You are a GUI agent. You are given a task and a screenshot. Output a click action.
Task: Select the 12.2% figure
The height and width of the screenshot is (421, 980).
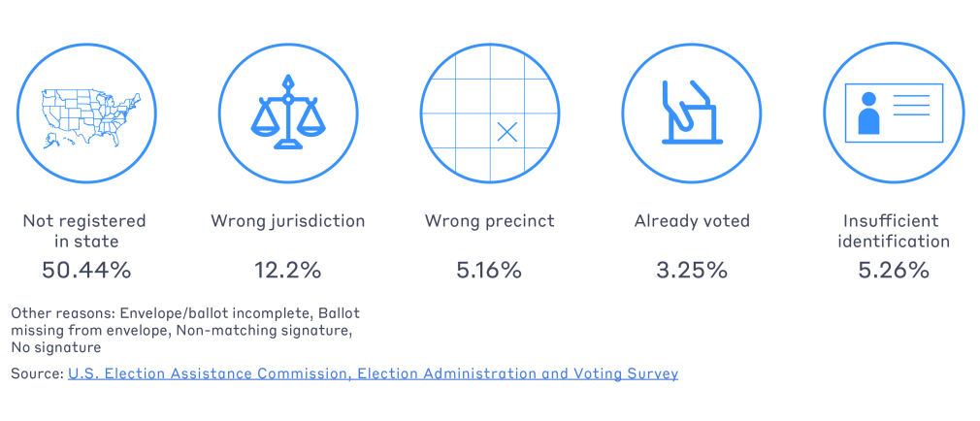point(287,271)
